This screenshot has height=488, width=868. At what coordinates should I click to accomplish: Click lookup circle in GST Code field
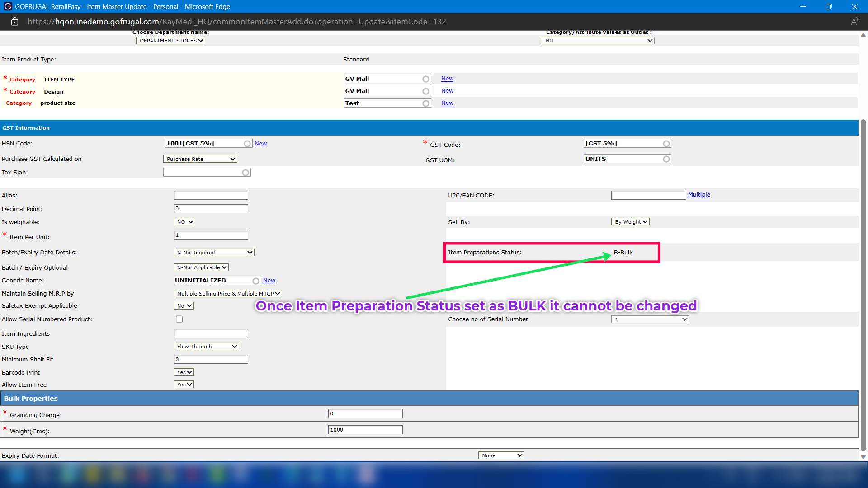[666, 144]
